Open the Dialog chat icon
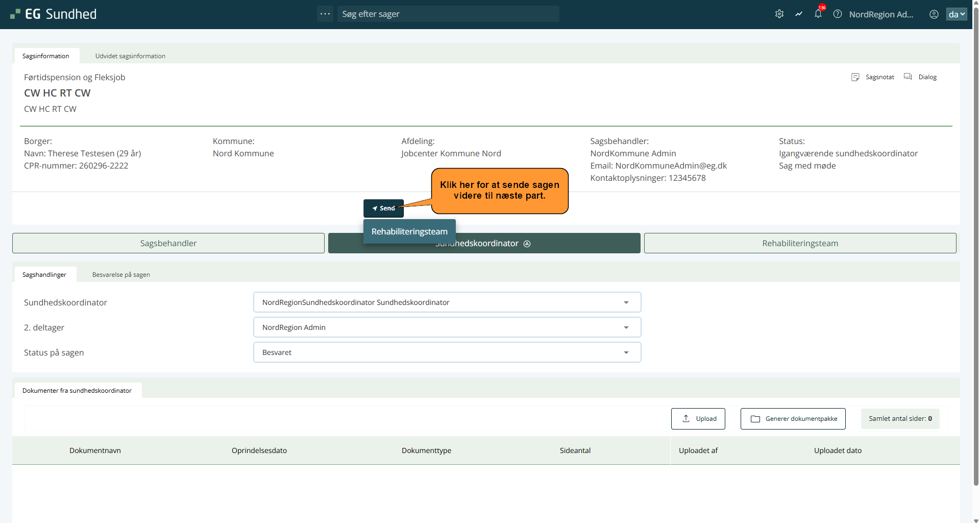 (908, 77)
